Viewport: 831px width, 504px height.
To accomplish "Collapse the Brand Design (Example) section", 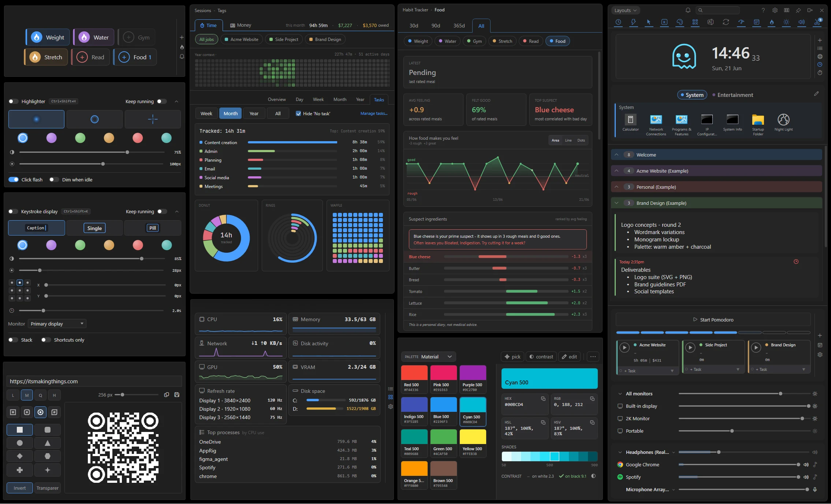I will point(616,203).
